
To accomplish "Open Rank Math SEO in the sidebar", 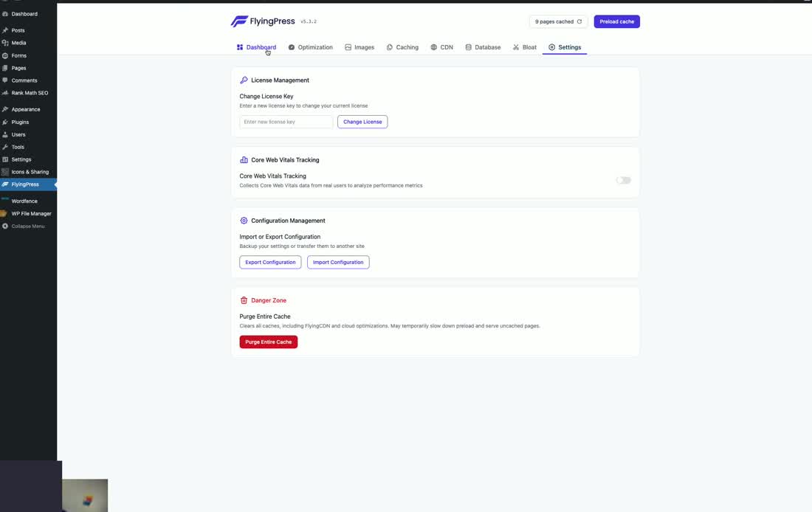I will point(29,93).
